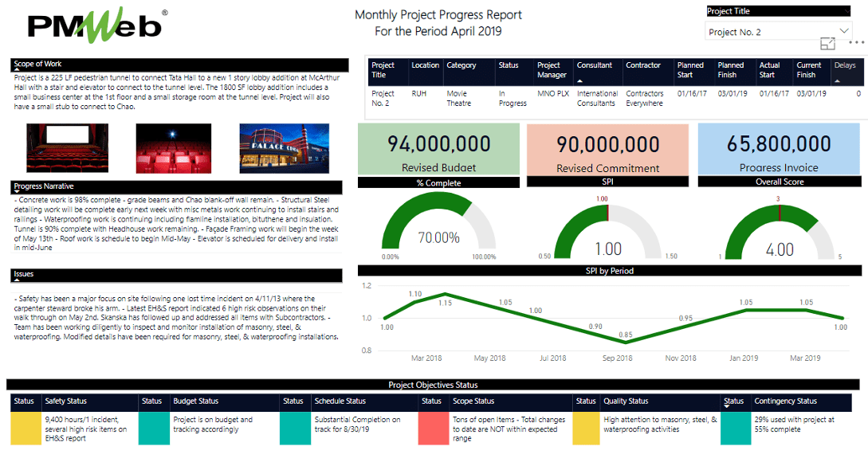Select the Progress Invoice 65,800,000 card
The image size is (868, 466).
click(779, 149)
